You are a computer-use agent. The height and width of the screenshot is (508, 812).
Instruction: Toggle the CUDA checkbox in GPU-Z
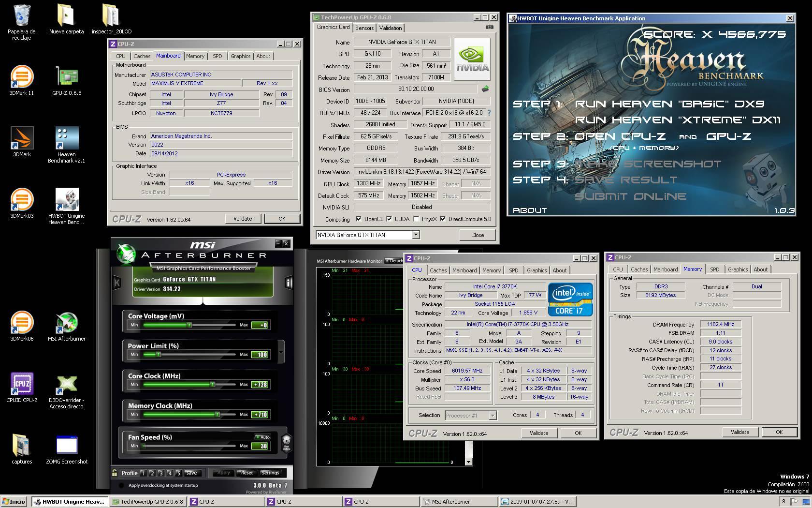[x=389, y=219]
